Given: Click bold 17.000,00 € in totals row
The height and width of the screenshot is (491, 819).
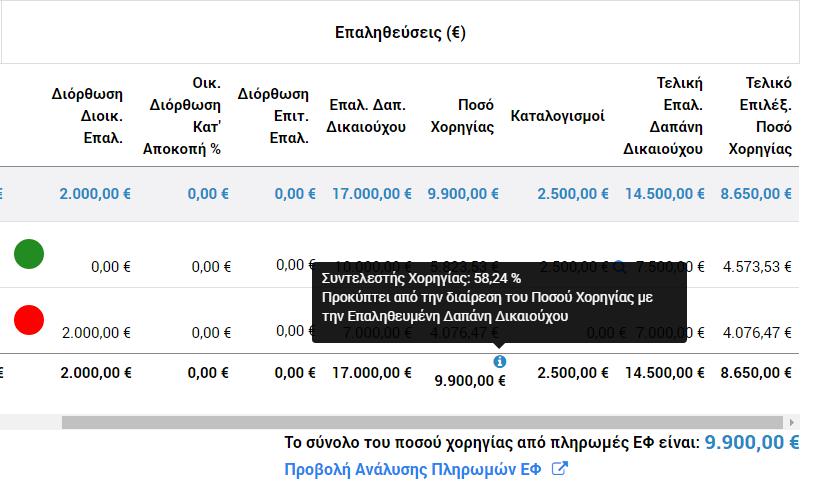Looking at the screenshot, I should coord(372,373).
